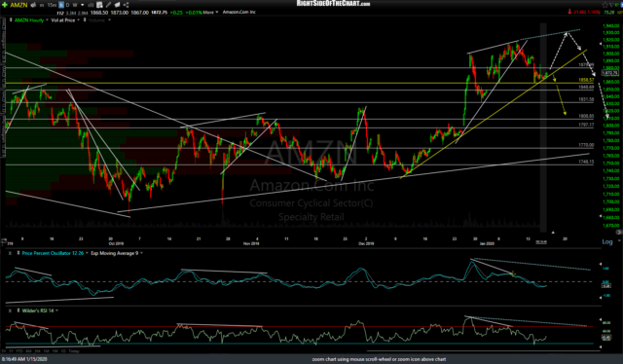Click the 1808.85 price level label

[x=586, y=116]
